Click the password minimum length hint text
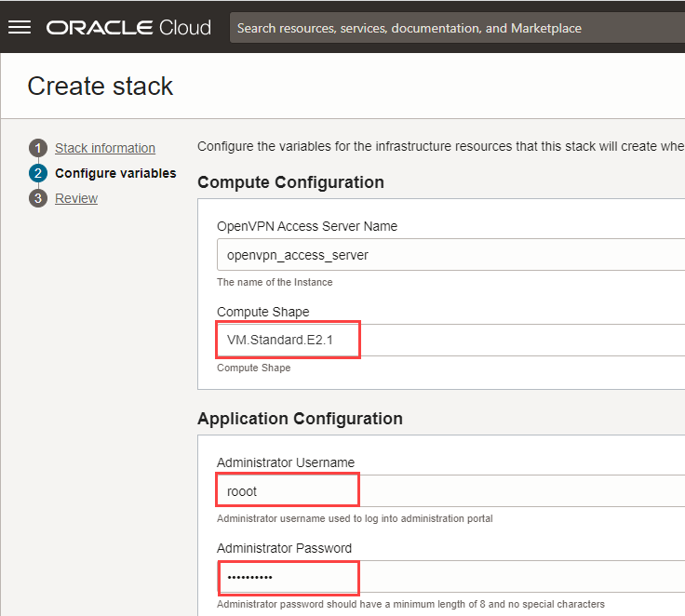The width and height of the screenshot is (685, 616). [410, 604]
